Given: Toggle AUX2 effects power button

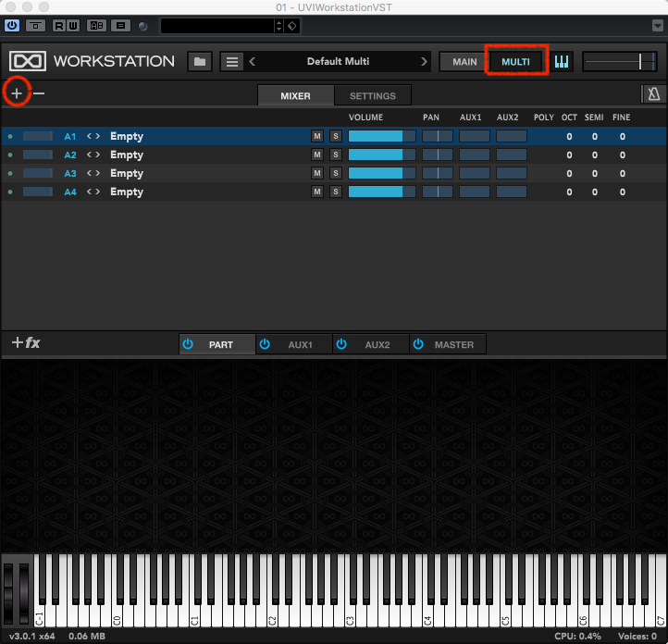Looking at the screenshot, I should [341, 344].
